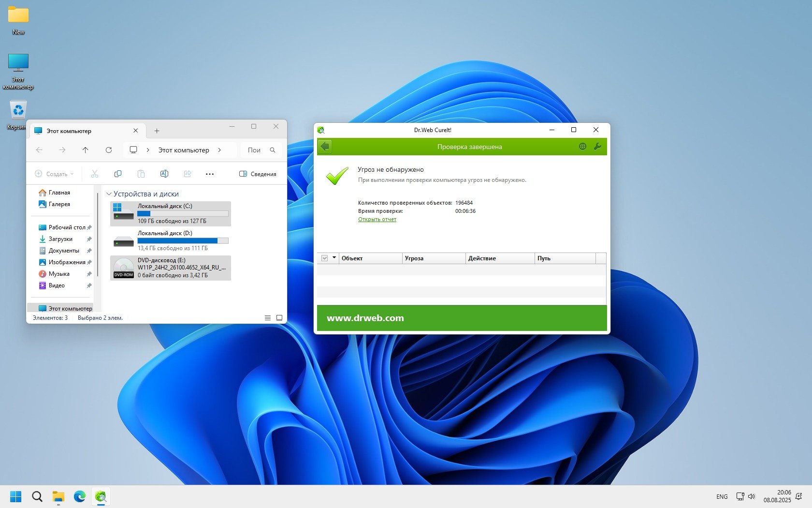Open dropdown arrow beside Dr.Web table checkbox

coord(334,258)
